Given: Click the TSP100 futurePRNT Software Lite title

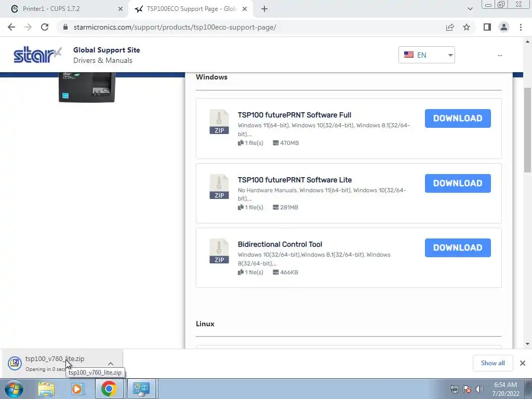Looking at the screenshot, I should (295, 180).
